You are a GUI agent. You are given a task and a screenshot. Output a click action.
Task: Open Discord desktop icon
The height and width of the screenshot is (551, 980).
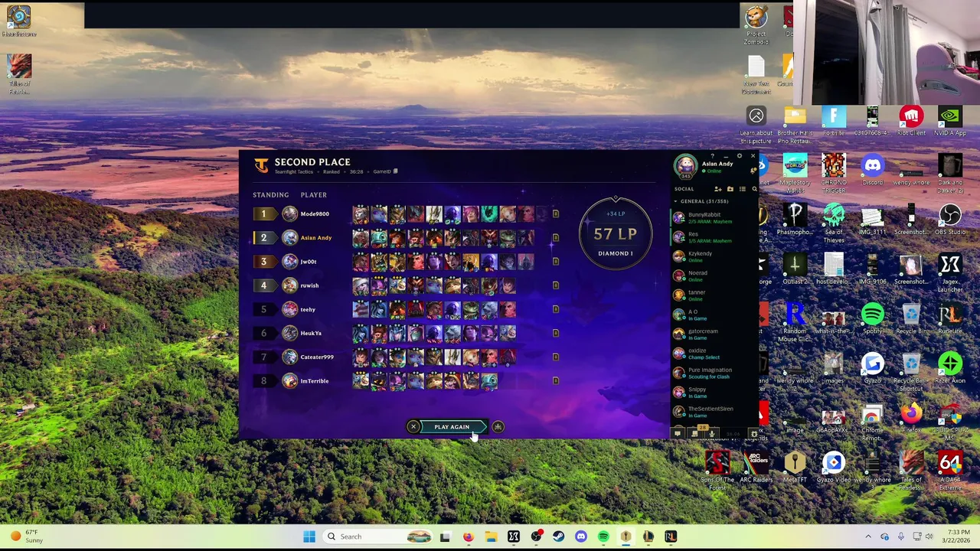(872, 170)
